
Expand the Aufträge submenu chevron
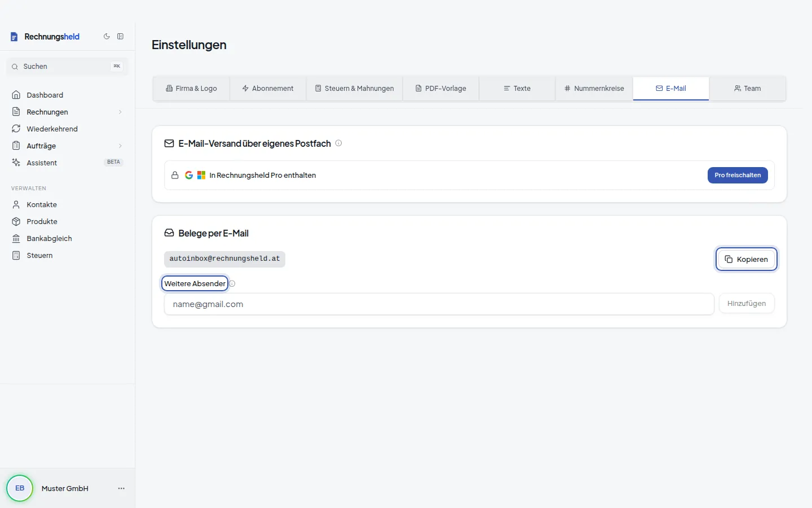120,146
